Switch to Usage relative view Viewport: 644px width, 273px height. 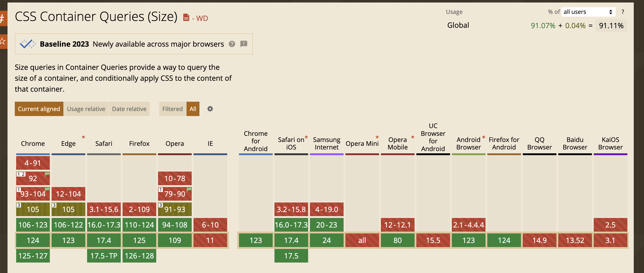click(x=86, y=109)
